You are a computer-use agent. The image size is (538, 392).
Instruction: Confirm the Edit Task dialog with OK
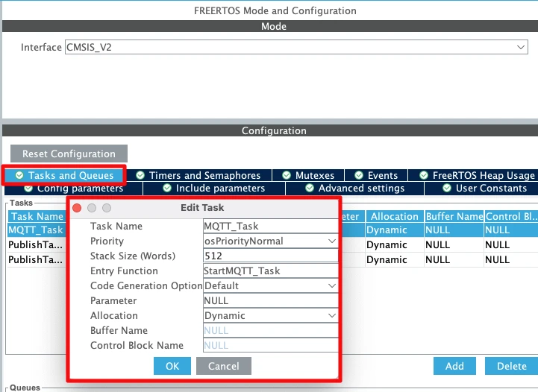pos(172,366)
